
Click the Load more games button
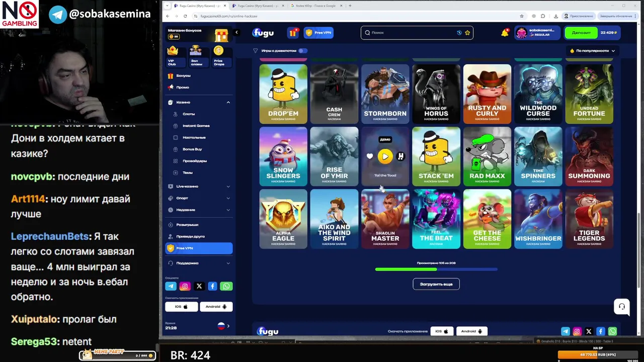pyautogui.click(x=436, y=284)
